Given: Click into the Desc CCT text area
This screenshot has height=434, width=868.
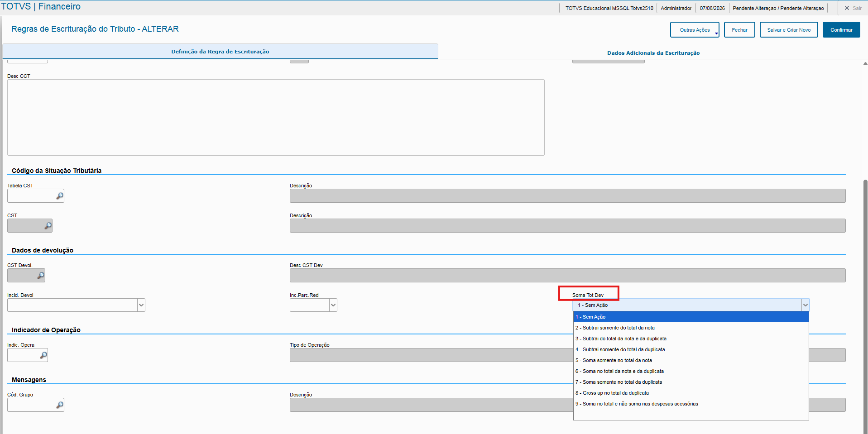Looking at the screenshot, I should point(276,118).
